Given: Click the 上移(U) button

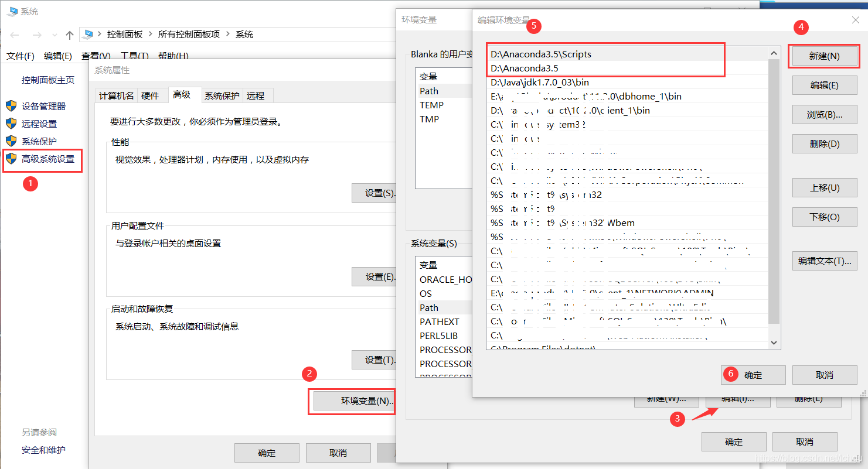Looking at the screenshot, I should tap(824, 187).
